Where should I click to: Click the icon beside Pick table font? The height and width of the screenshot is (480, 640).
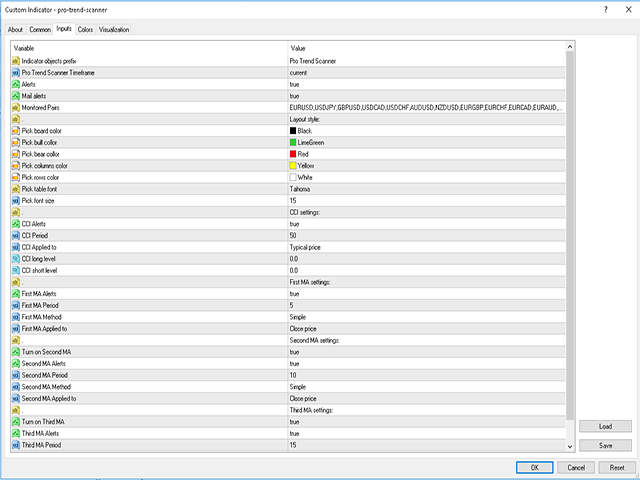(x=16, y=189)
